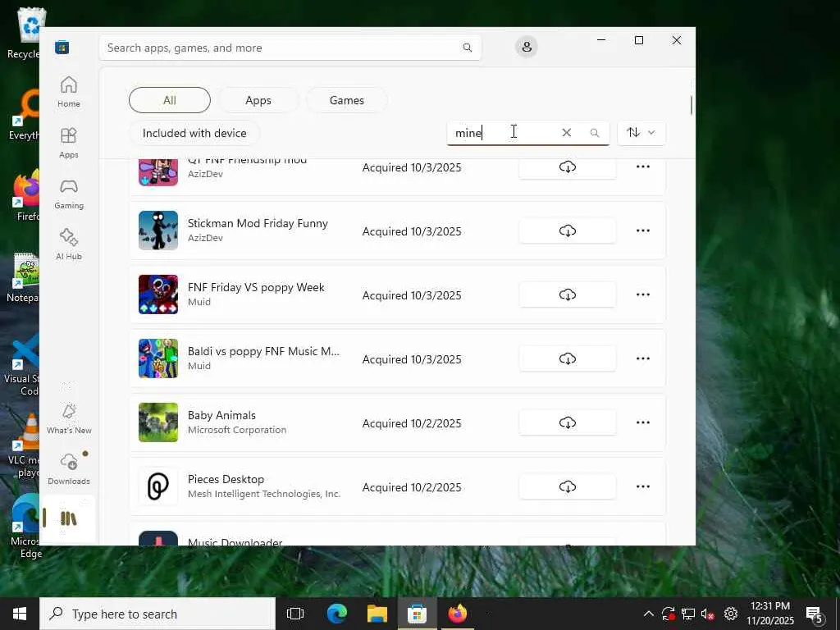Open more options for Baldi vs poppy
The width and height of the screenshot is (840, 630).
[x=643, y=358]
